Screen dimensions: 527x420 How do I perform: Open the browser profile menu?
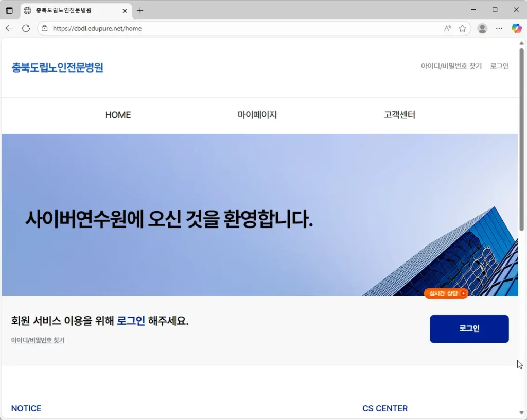pyautogui.click(x=482, y=28)
